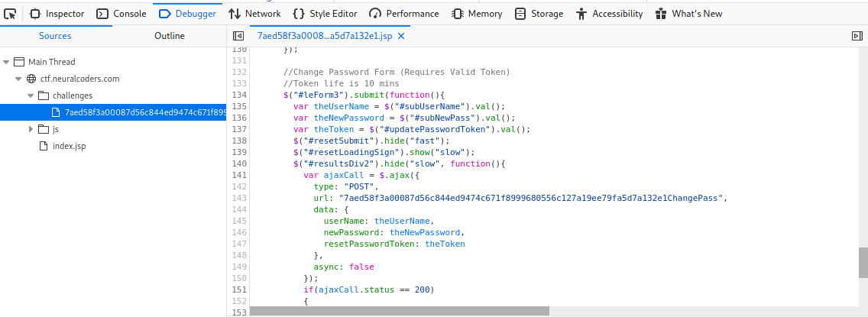This screenshot has width=868, height=317.
Task: Open the Storage panel
Action: click(x=539, y=14)
